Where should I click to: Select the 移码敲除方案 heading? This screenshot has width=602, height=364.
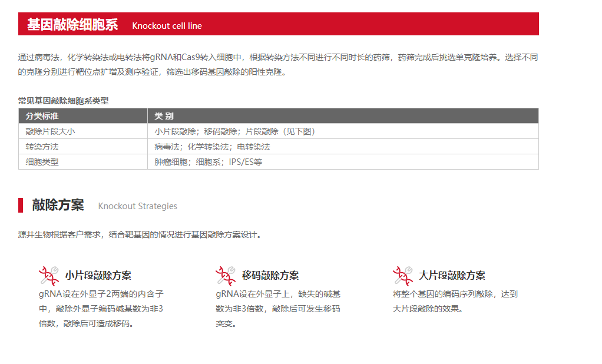(x=270, y=275)
